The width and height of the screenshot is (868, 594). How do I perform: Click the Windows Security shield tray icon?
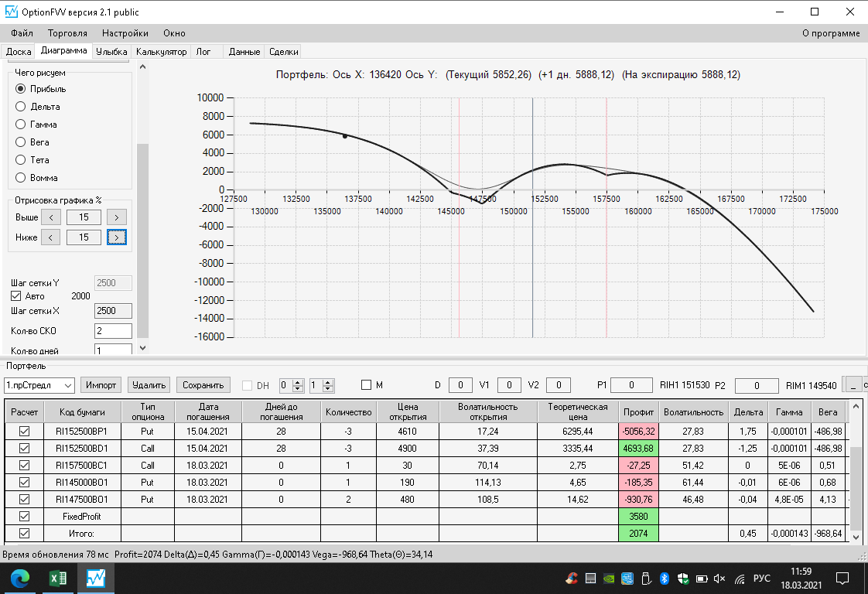click(x=683, y=579)
